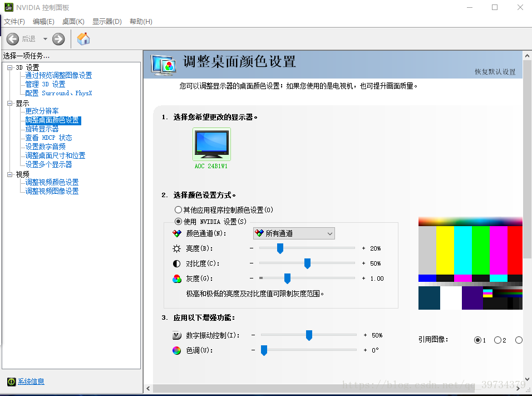Collapse the 视频 tree node

point(10,174)
